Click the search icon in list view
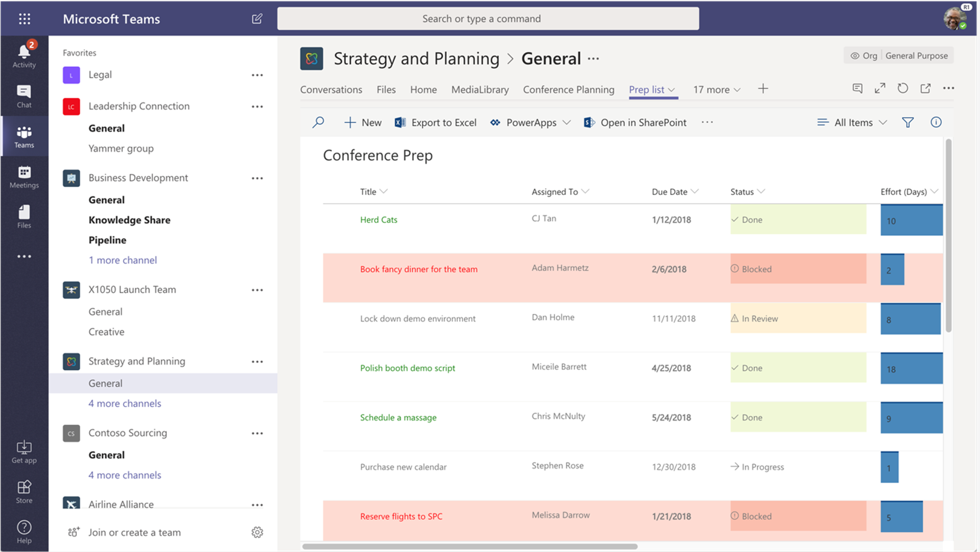This screenshot has width=980, height=552. pos(319,122)
